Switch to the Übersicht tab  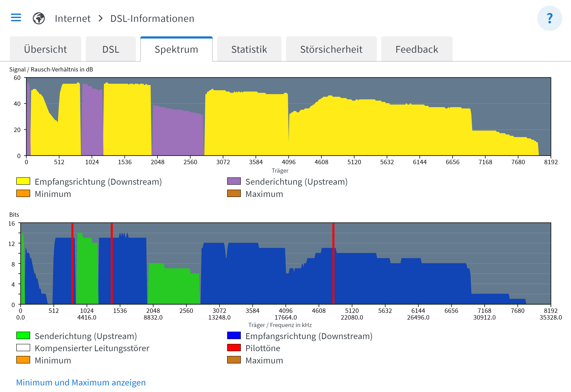45,49
